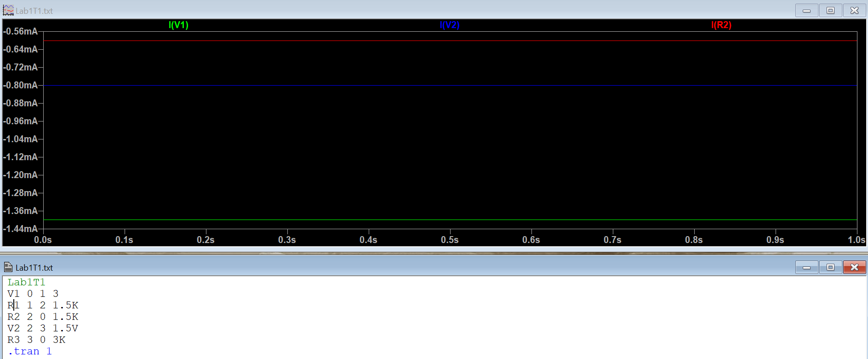Minimize the waveform plot window
The width and height of the screenshot is (868, 359).
click(x=806, y=10)
